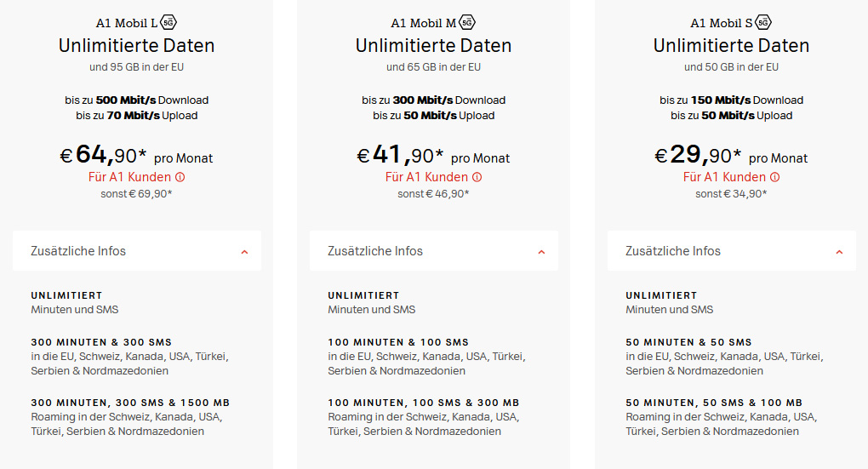Select the A1 Mobil L plan title
The width and height of the screenshot is (868, 469).
pos(127,23)
